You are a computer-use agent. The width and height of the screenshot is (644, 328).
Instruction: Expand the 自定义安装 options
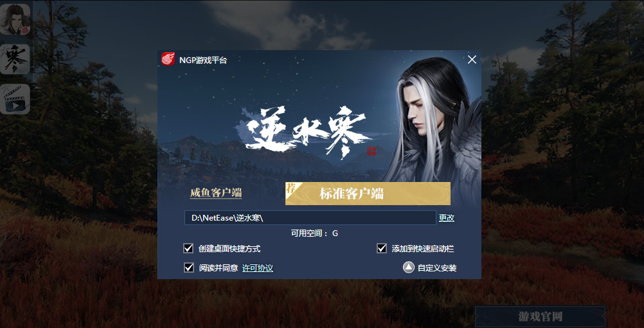429,268
